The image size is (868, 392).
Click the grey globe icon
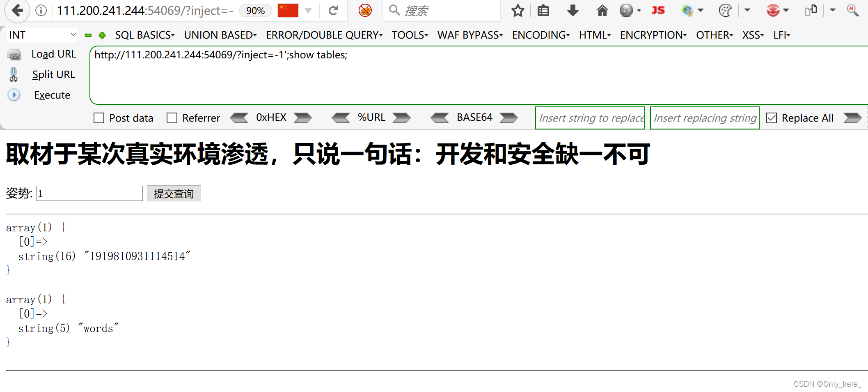626,10
